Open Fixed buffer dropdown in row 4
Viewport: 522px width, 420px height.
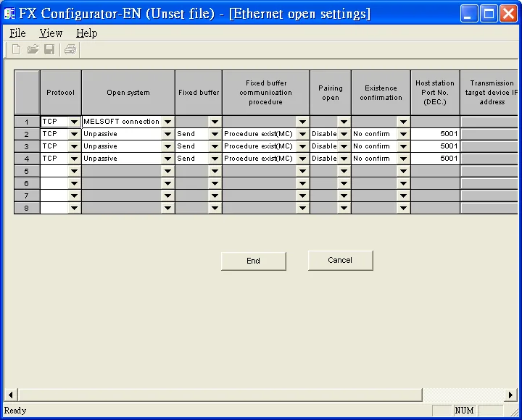tap(215, 159)
